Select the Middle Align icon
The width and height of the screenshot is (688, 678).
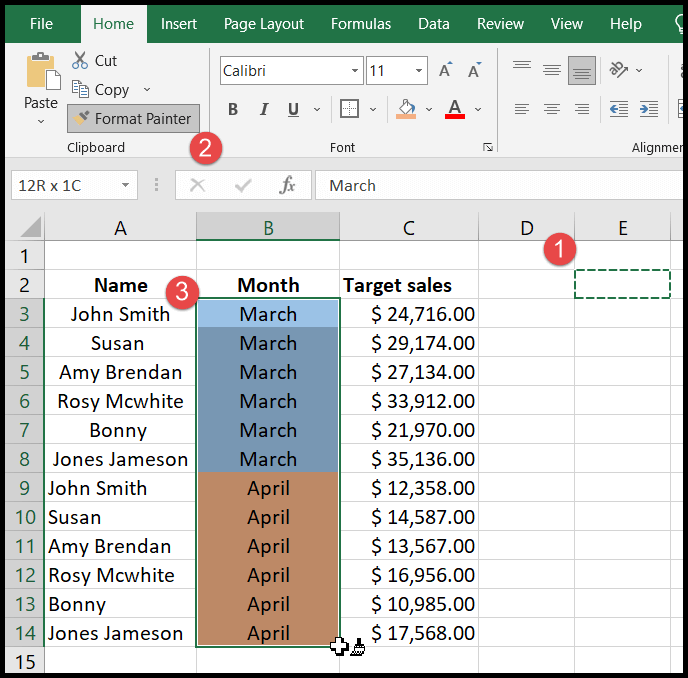(x=552, y=70)
